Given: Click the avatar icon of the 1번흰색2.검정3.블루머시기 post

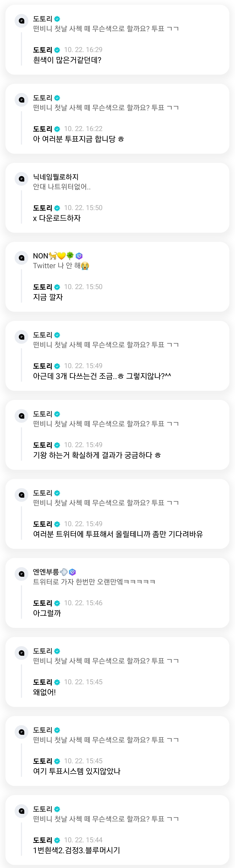Looking at the screenshot, I should pyautogui.click(x=22, y=811).
